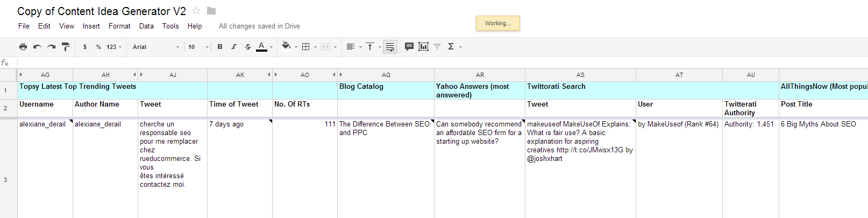This screenshot has height=218, width=868.
Task: Open the font size 10 dropdown
Action: [x=198, y=47]
